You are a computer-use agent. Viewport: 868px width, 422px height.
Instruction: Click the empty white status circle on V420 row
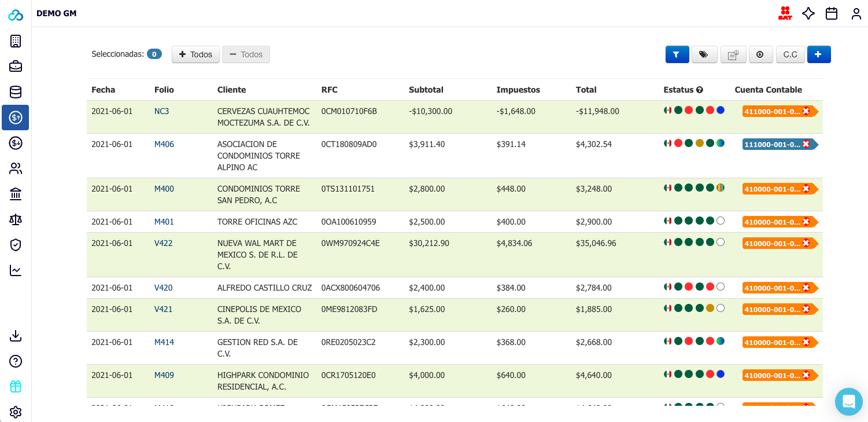tap(721, 287)
